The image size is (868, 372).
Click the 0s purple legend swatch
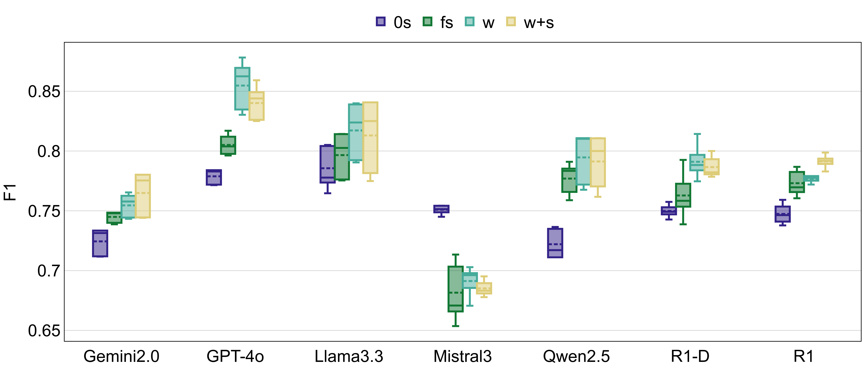click(380, 22)
